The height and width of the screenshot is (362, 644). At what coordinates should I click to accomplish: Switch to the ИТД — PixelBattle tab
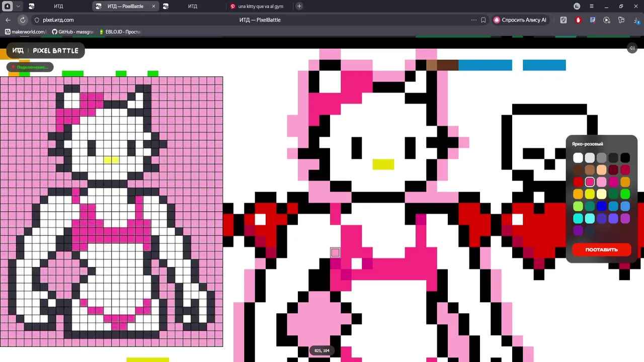[x=125, y=6]
